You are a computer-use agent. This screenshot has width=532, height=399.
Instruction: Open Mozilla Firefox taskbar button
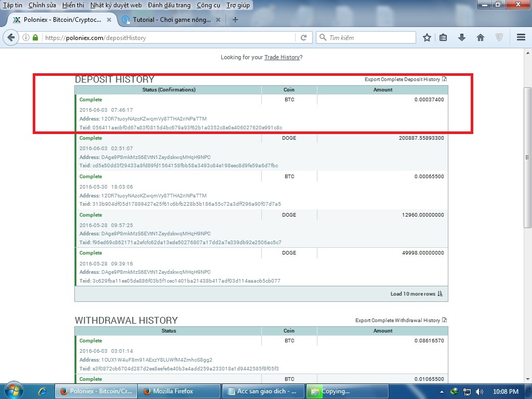click(x=179, y=391)
